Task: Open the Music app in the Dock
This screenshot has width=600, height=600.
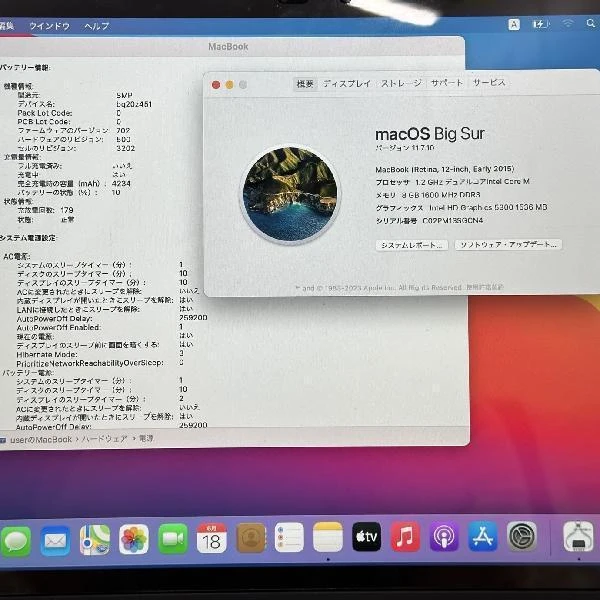Action: pyautogui.click(x=405, y=536)
